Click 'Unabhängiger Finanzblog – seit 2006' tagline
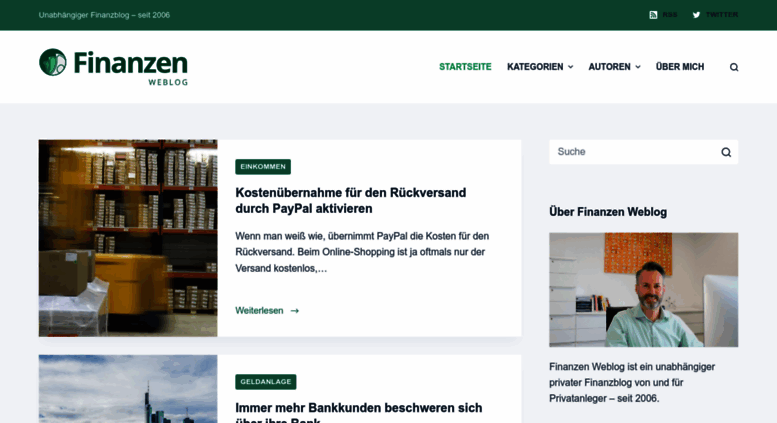 pos(104,15)
